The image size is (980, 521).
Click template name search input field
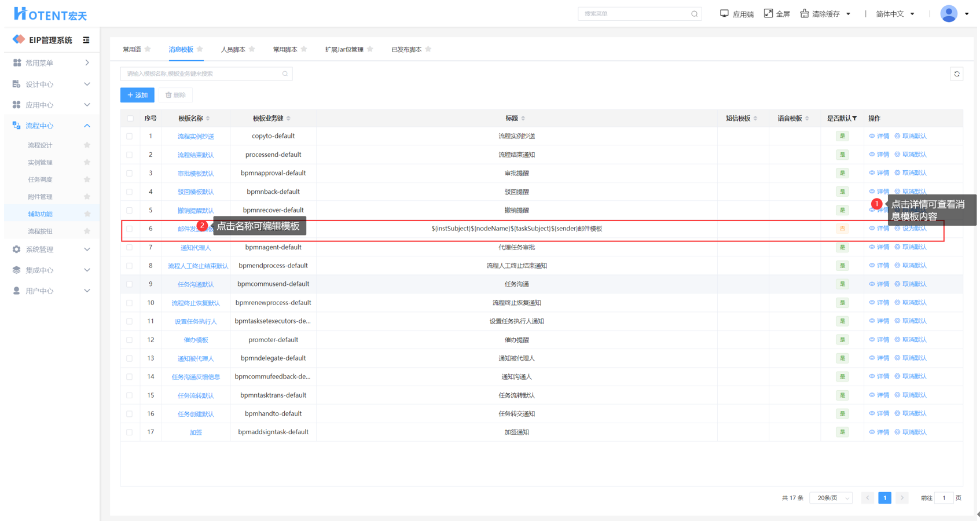(x=206, y=74)
